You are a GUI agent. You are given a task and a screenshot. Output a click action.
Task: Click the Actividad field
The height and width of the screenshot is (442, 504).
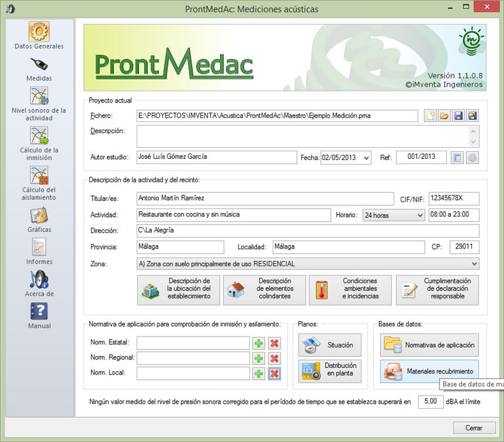point(234,215)
